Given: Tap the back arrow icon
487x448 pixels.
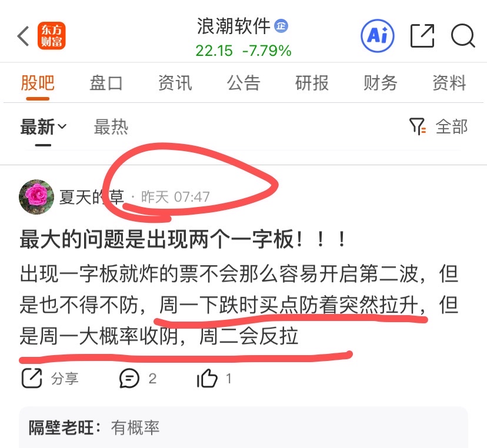Looking at the screenshot, I should click(x=23, y=36).
